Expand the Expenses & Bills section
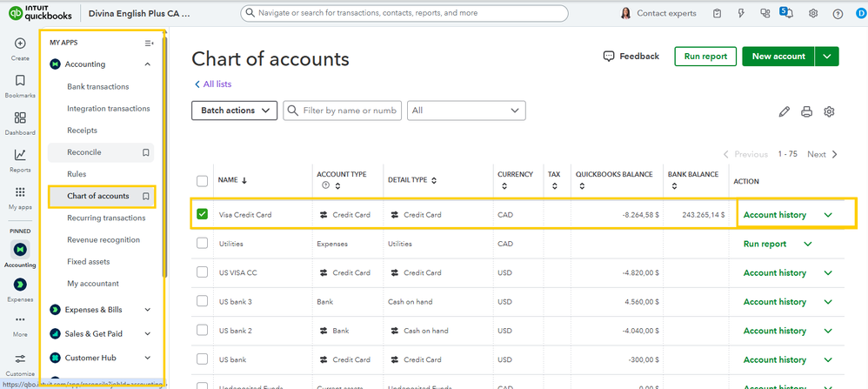This screenshot has height=389, width=868. [x=101, y=309]
